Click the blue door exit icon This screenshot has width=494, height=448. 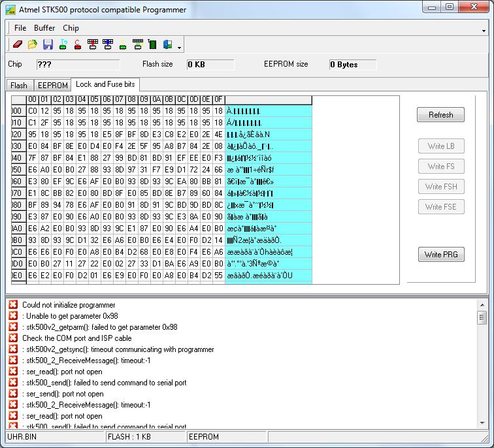[167, 44]
